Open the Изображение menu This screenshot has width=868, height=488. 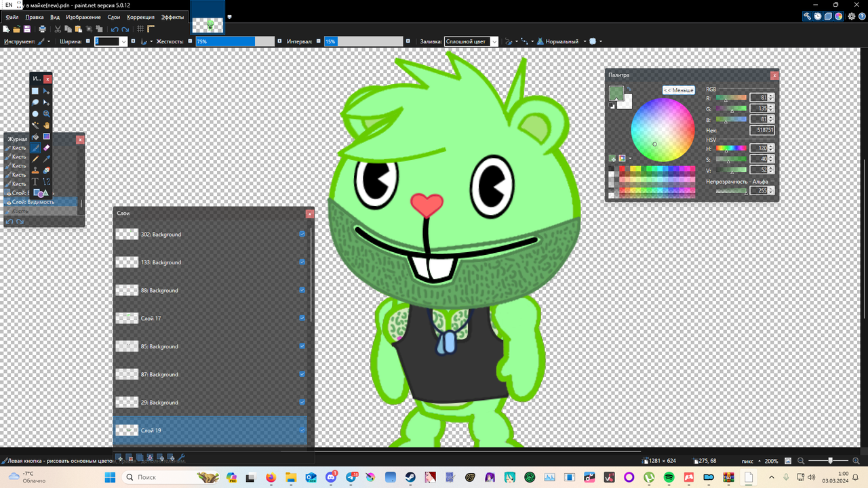click(83, 17)
